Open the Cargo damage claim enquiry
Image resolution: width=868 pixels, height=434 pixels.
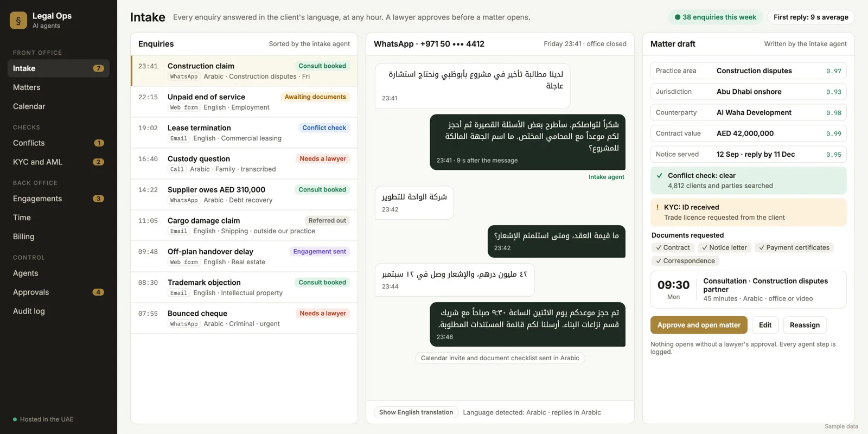click(x=244, y=226)
